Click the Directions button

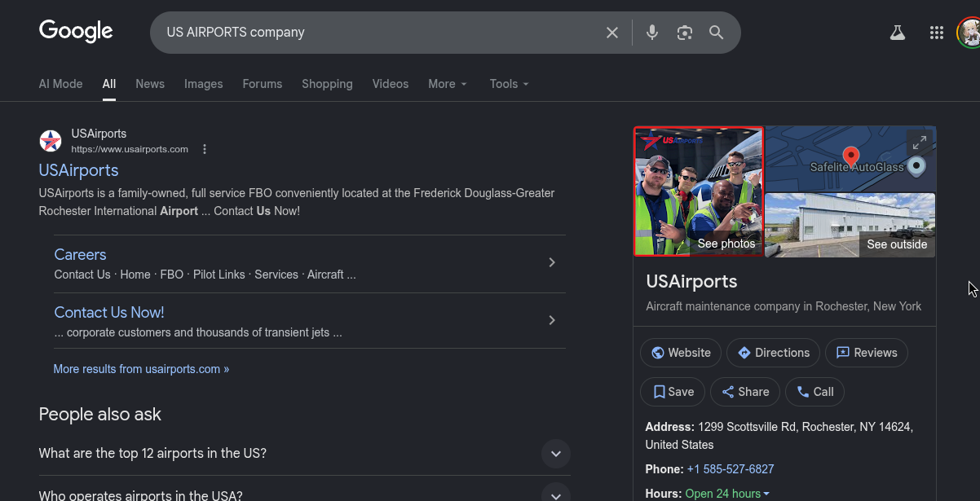coord(773,353)
